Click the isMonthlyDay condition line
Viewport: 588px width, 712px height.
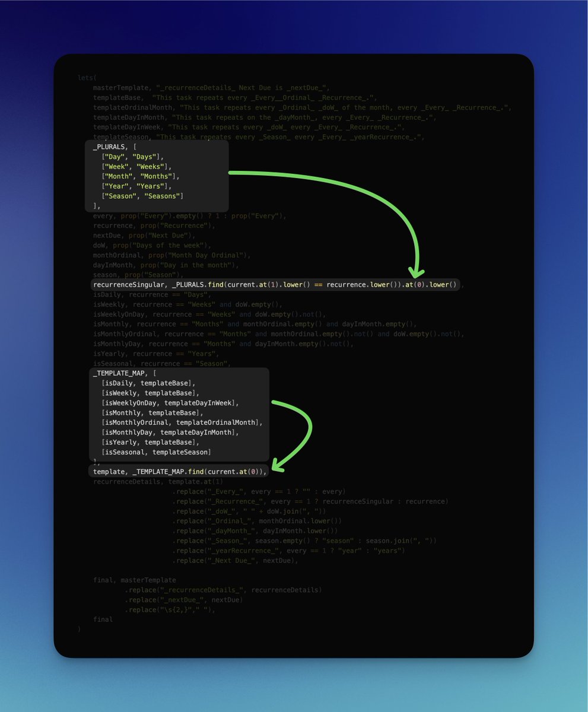223,344
